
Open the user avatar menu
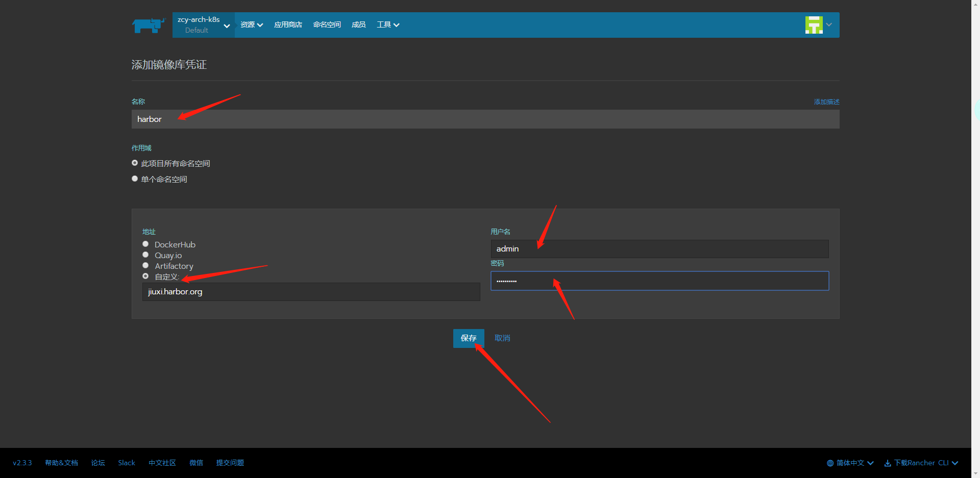pyautogui.click(x=814, y=24)
